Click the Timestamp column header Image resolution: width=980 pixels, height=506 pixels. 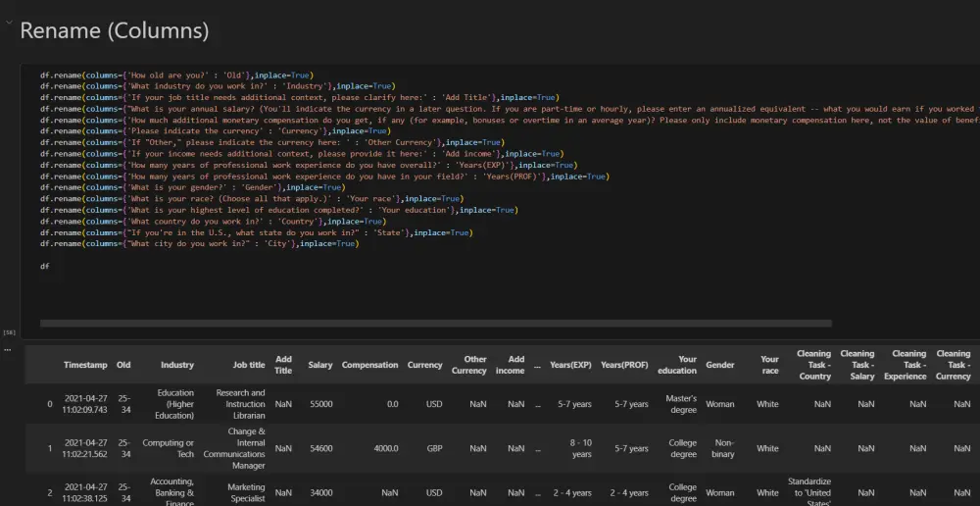[x=85, y=365]
